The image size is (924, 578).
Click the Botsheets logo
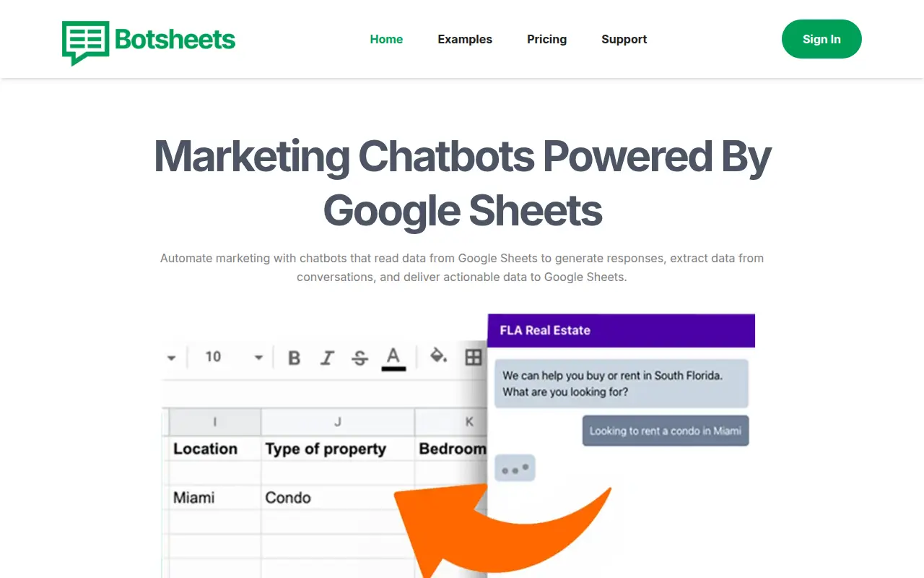click(x=149, y=42)
